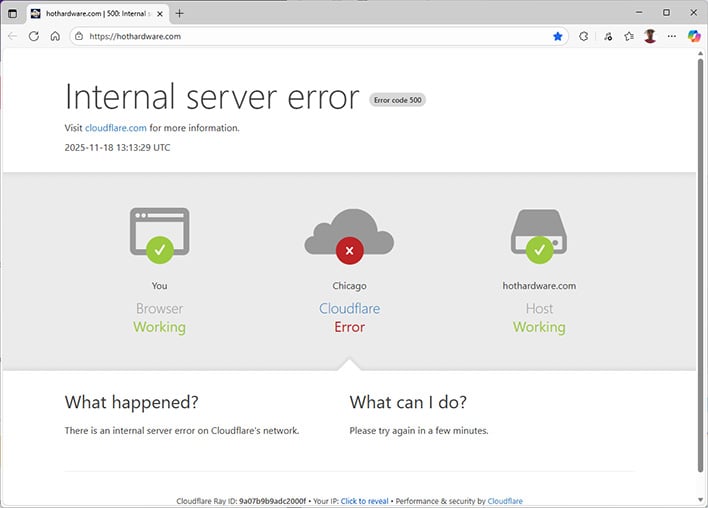Click the hothardware.com host label
708x508 pixels.
539,285
